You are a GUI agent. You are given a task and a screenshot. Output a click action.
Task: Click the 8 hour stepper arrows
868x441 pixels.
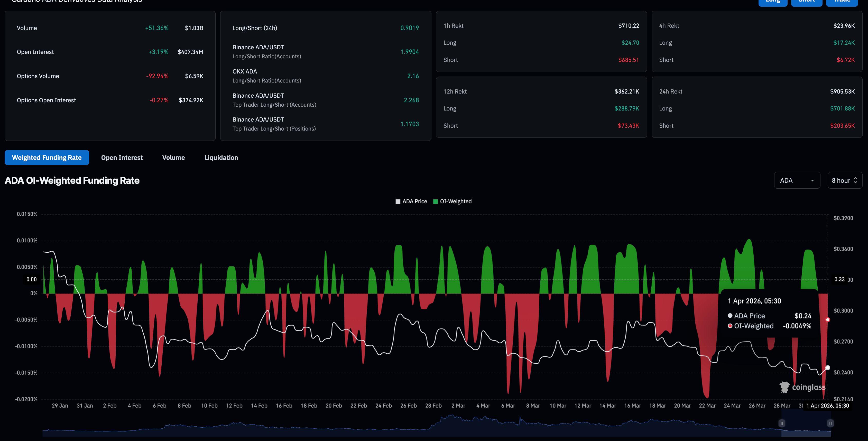[x=855, y=181]
